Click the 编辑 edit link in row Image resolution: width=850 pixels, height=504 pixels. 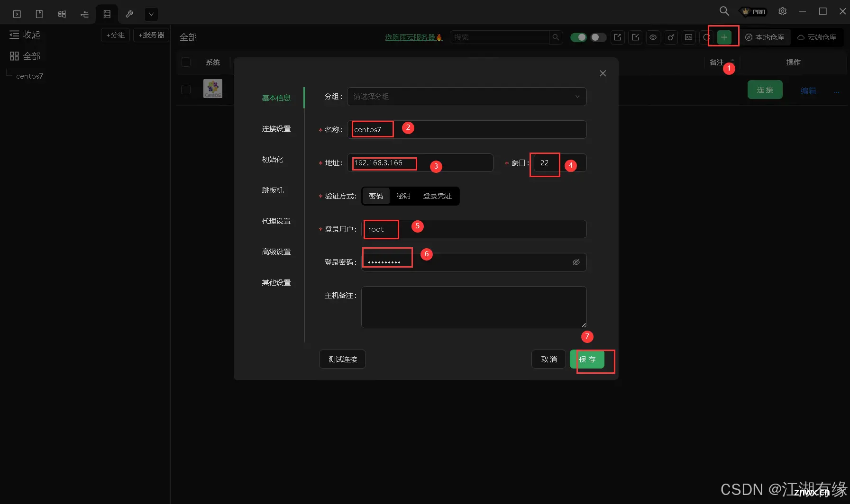[808, 90]
